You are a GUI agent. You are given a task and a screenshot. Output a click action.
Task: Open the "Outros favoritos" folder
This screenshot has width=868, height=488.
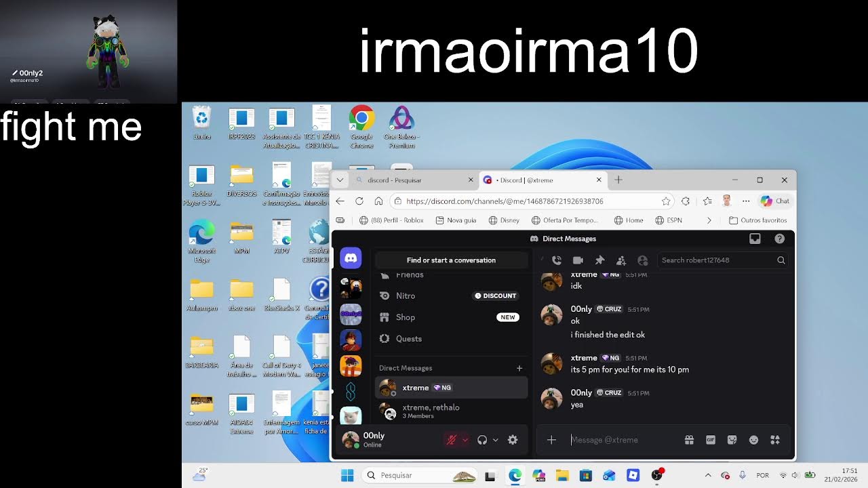click(x=757, y=220)
